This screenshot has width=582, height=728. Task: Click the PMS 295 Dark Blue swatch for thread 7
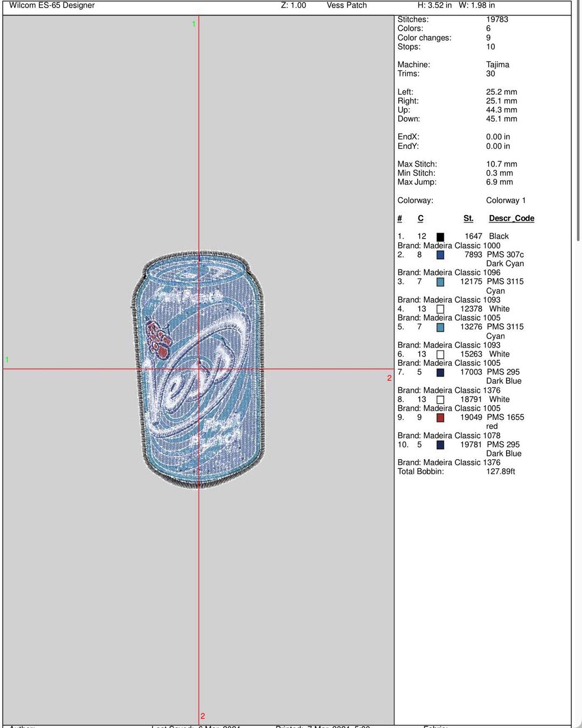point(441,372)
